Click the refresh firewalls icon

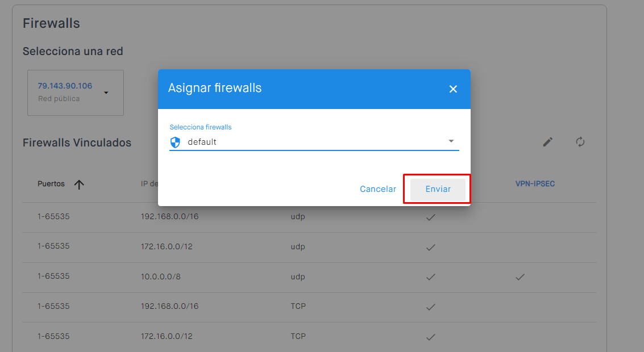pos(580,142)
